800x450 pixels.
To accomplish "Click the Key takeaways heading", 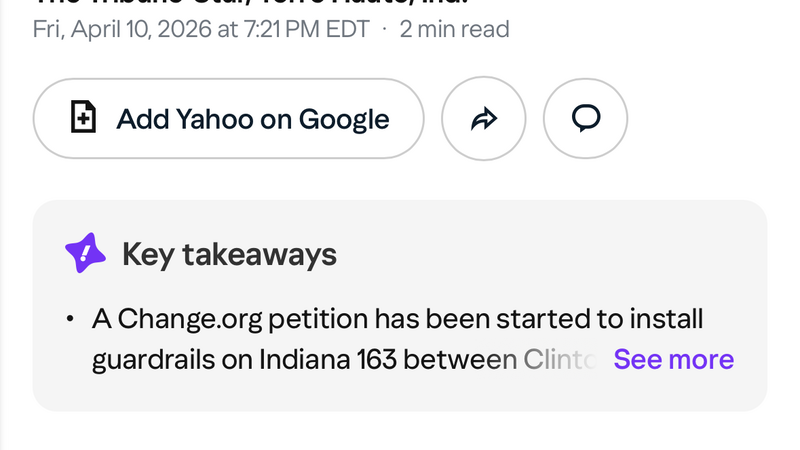I will tap(229, 255).
